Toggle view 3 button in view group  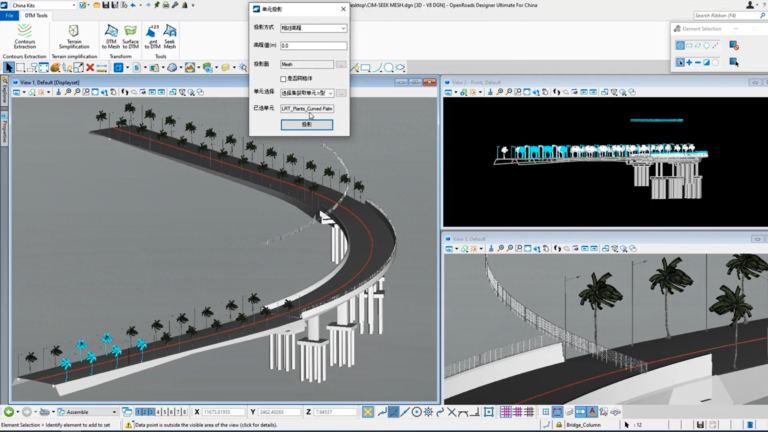point(151,412)
